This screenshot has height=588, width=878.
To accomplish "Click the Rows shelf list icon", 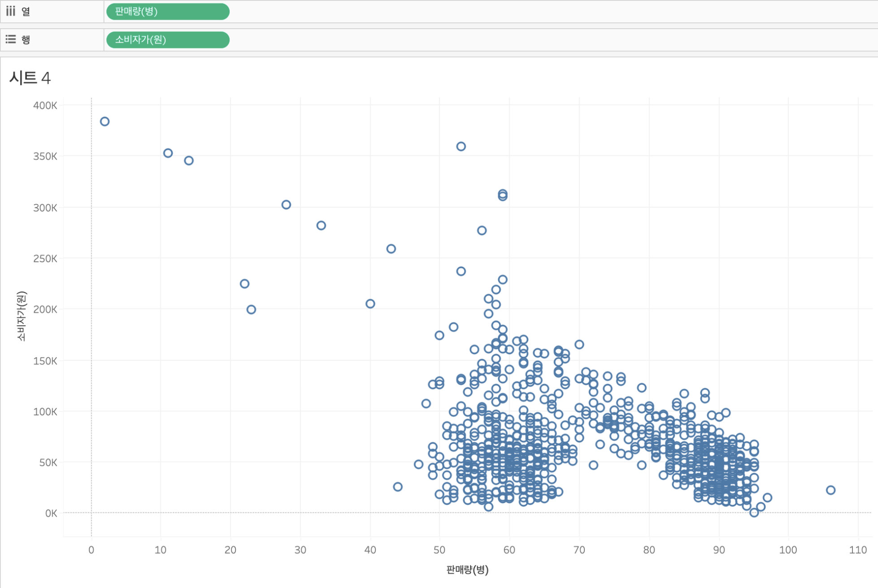I will 10,39.
